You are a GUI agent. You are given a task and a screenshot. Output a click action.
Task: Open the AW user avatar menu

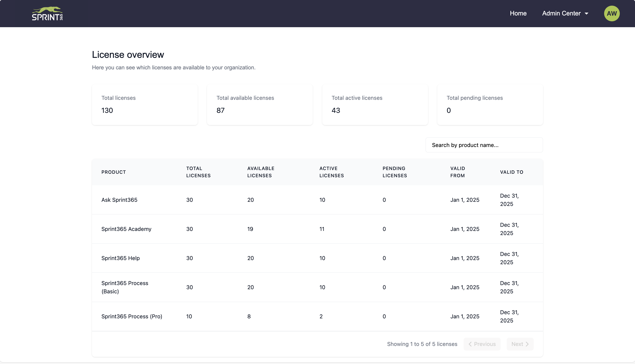pyautogui.click(x=612, y=13)
